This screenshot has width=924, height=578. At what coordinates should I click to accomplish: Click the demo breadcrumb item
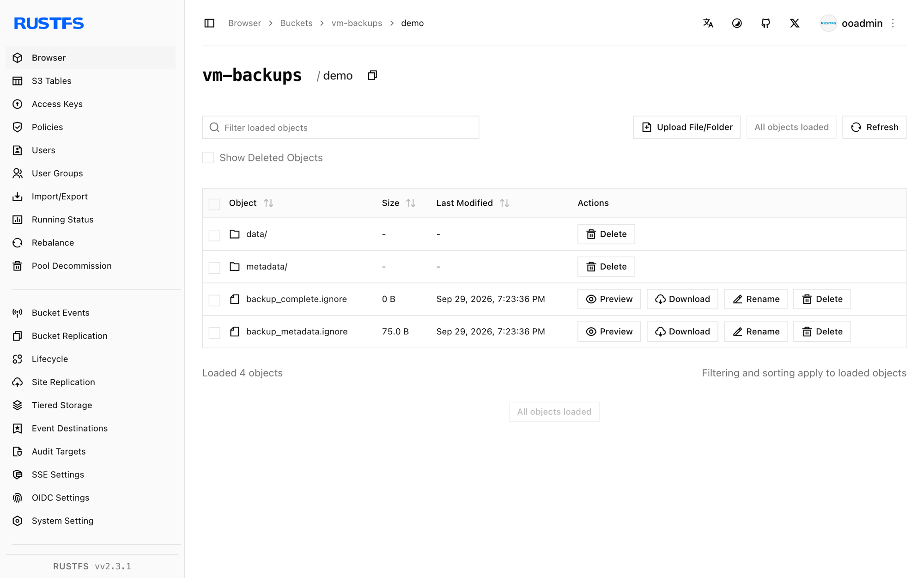pos(412,23)
